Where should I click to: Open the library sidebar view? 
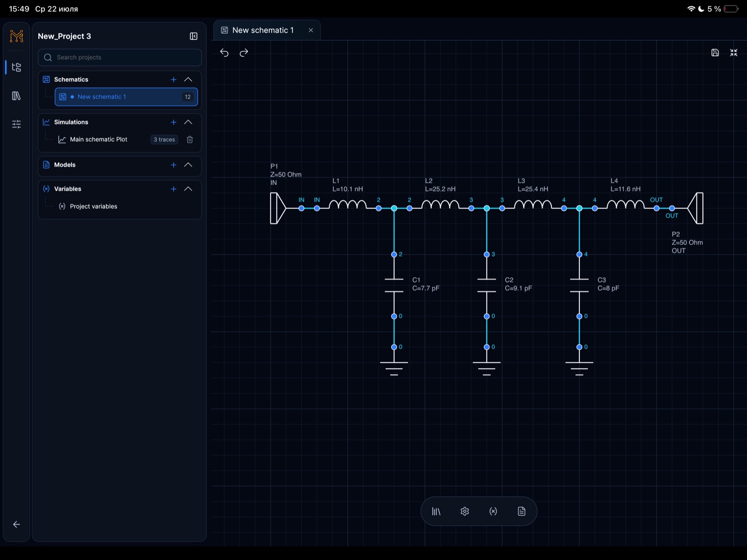[x=16, y=96]
